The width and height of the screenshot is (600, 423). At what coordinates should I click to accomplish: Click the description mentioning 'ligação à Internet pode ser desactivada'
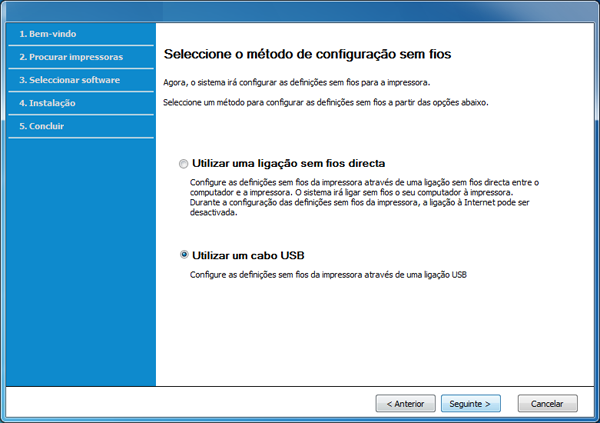pyautogui.click(x=364, y=198)
